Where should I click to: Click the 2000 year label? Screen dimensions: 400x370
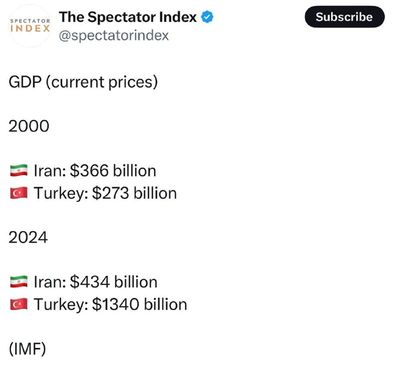(x=29, y=126)
